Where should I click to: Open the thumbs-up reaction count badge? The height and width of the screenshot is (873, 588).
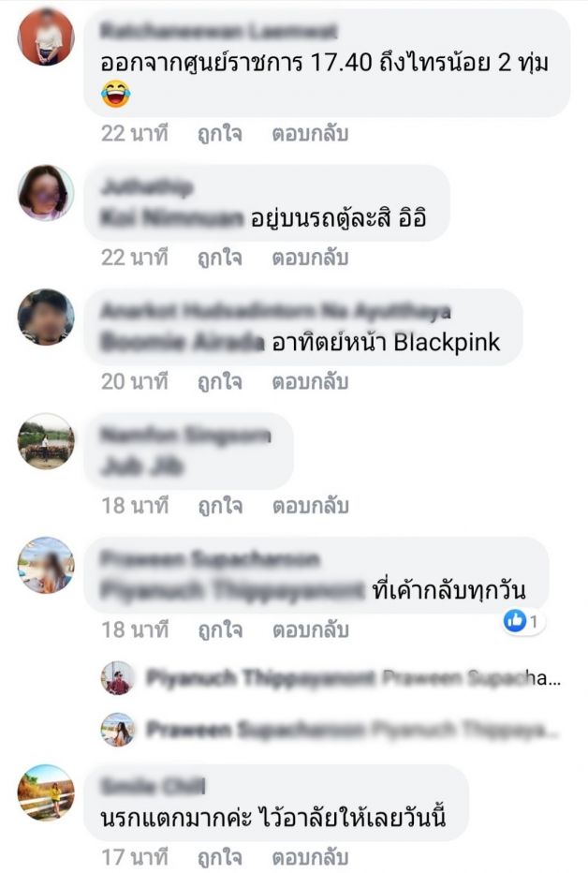tap(523, 621)
